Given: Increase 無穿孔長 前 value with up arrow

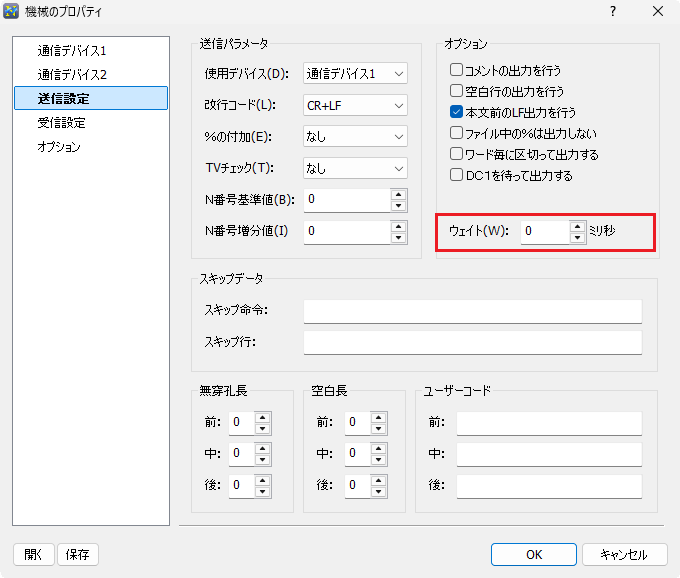Looking at the screenshot, I should click(263, 417).
